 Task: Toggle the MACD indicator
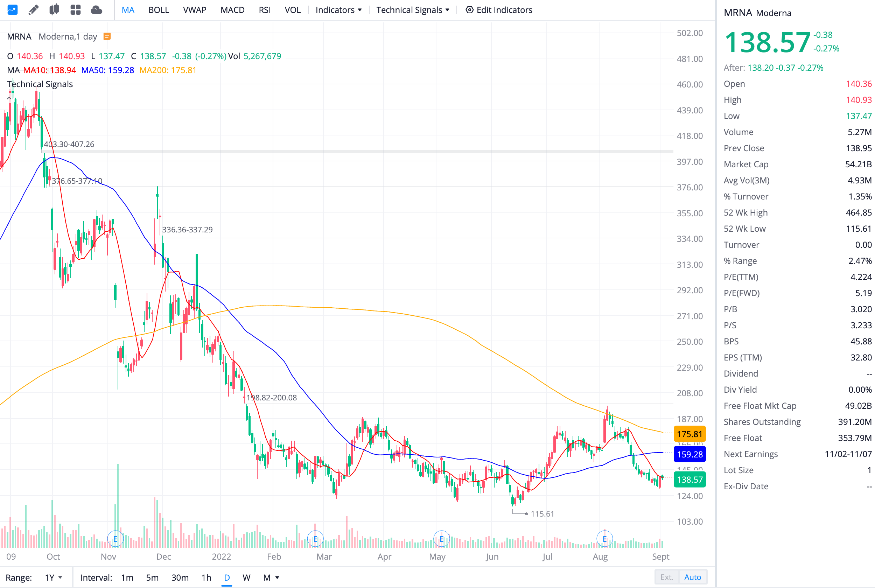pyautogui.click(x=232, y=10)
